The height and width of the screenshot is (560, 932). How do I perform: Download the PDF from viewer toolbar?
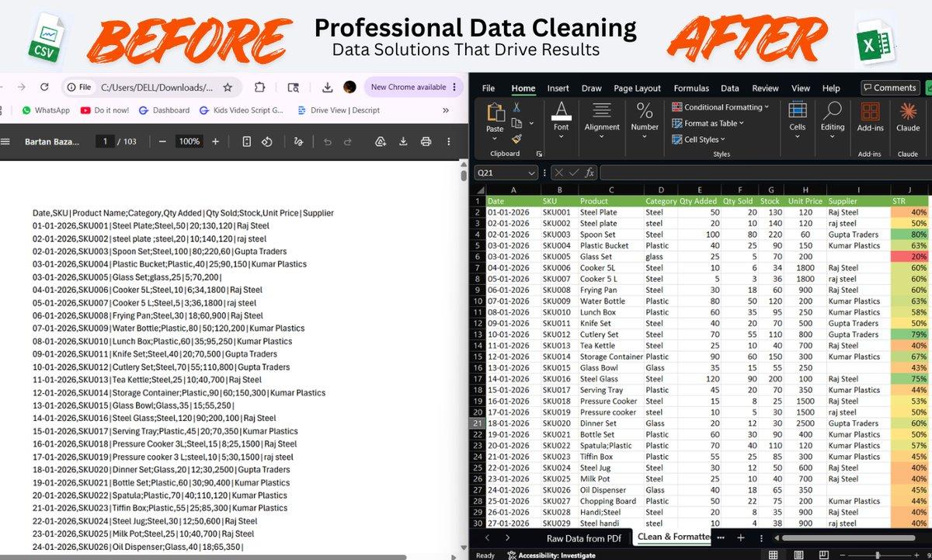click(x=403, y=141)
